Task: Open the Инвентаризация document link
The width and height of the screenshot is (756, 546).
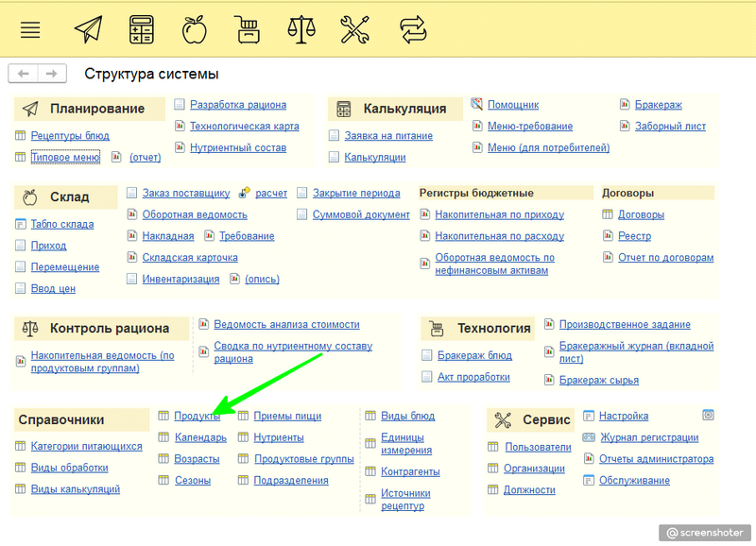Action: 180,280
